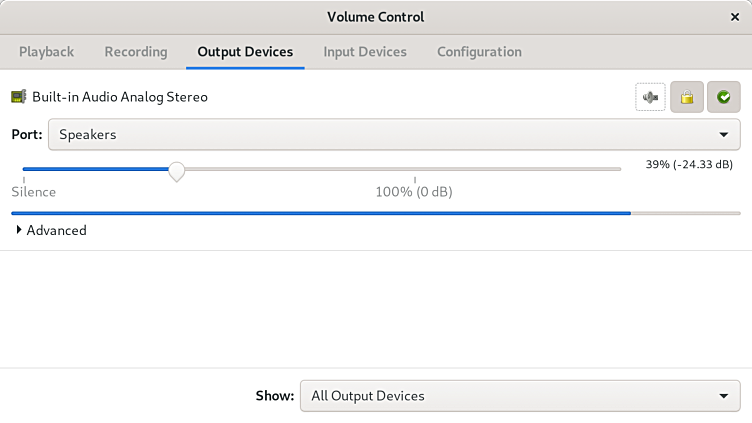
Task: Click the sound card icon beside Built-in Audio
Action: click(19, 97)
